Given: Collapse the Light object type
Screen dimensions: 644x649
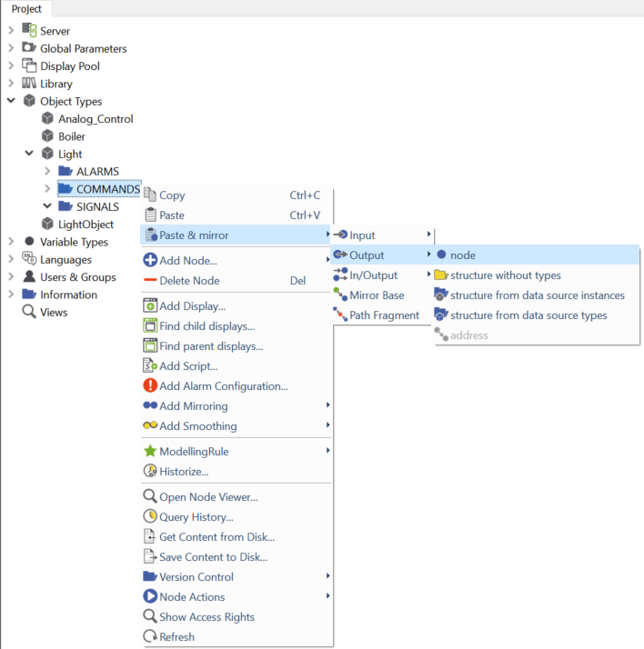Looking at the screenshot, I should [29, 154].
